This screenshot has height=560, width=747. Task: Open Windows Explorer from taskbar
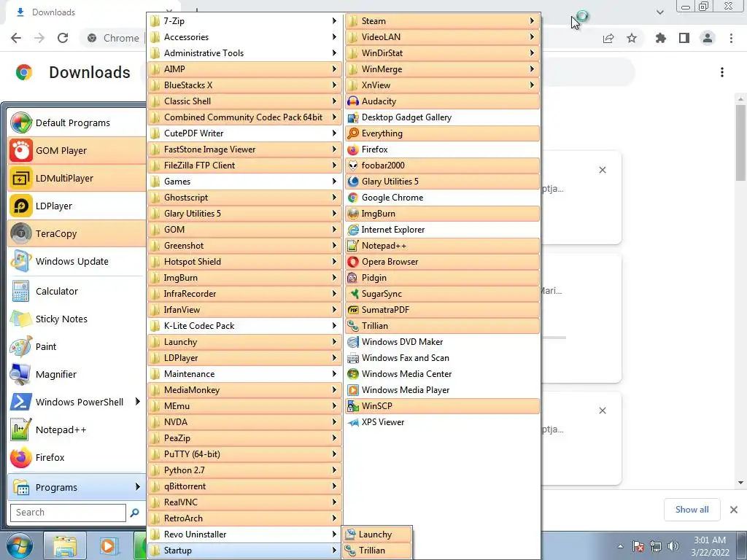(x=64, y=545)
